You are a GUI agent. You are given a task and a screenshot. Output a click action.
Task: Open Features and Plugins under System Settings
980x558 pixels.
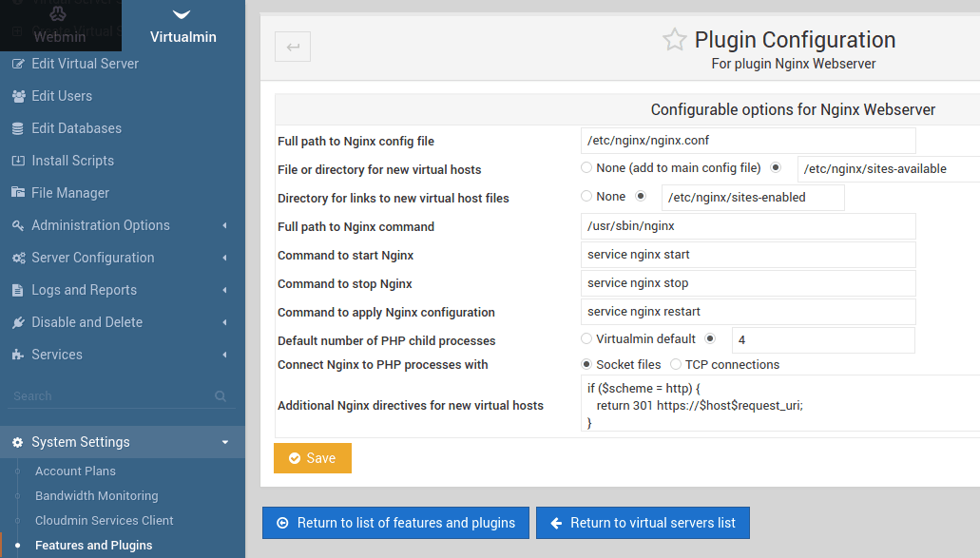pos(93,545)
